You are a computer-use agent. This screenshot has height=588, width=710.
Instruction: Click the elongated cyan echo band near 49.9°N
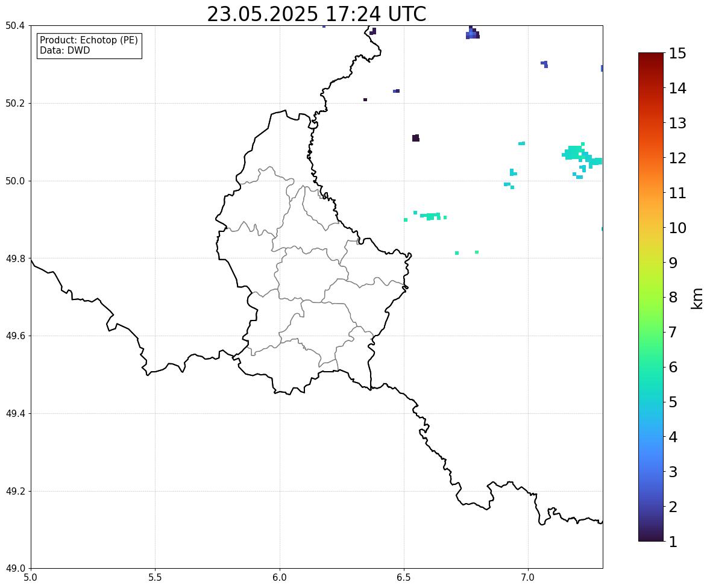click(x=430, y=216)
